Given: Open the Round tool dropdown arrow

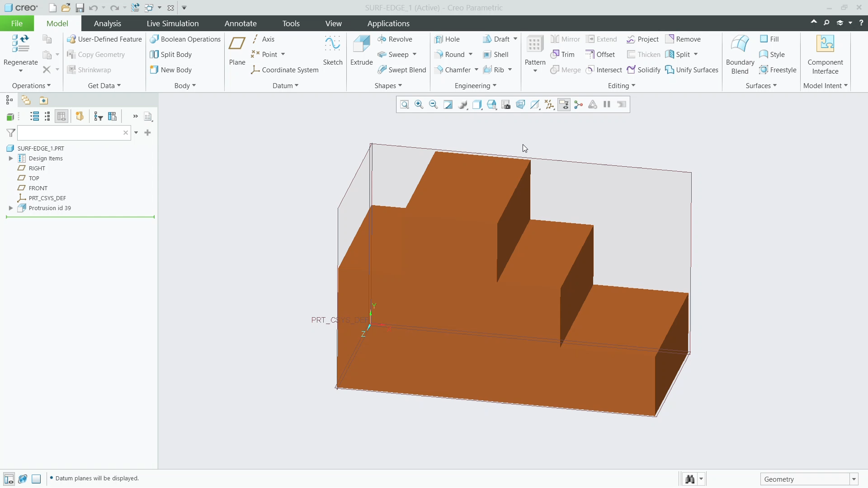Looking at the screenshot, I should click(x=471, y=55).
